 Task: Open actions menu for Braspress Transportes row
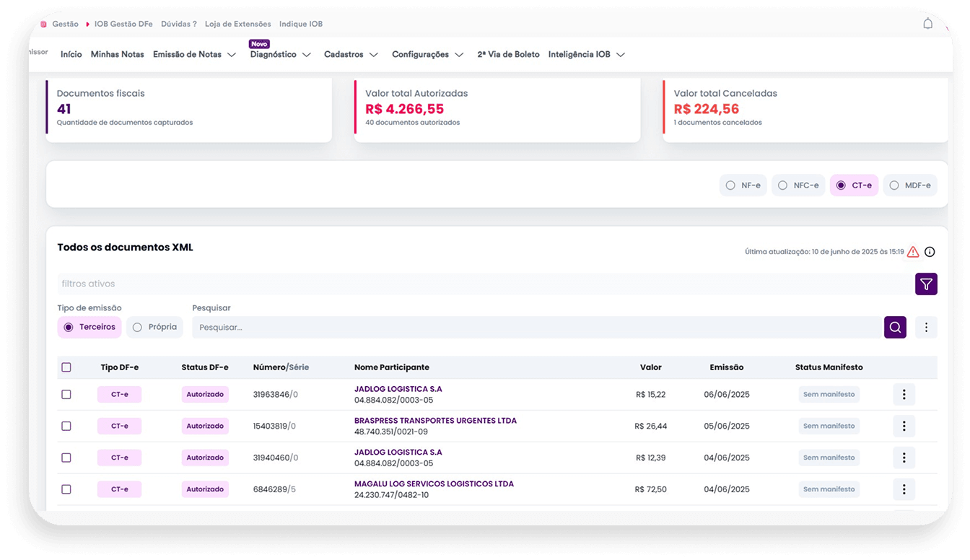point(904,426)
